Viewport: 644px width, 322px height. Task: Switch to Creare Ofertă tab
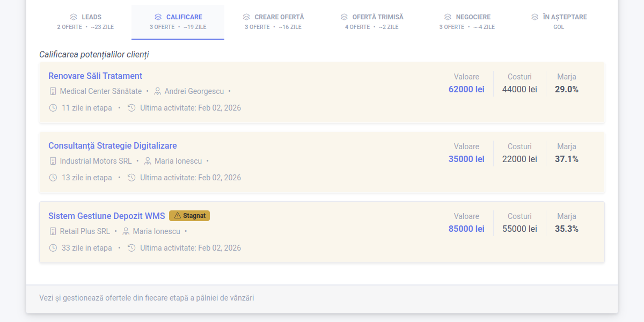click(273, 21)
